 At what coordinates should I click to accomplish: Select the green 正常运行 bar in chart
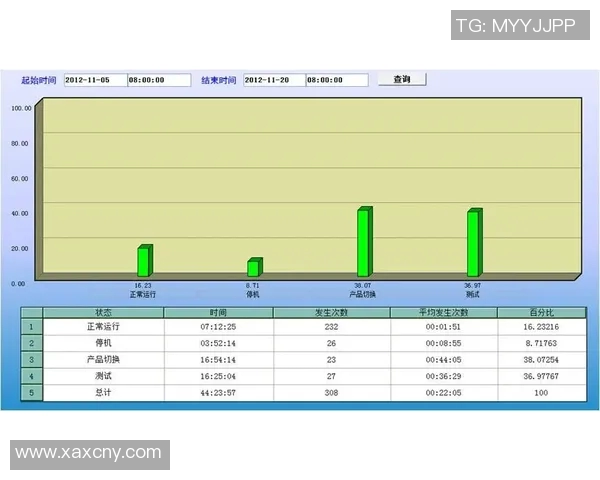[x=144, y=260]
